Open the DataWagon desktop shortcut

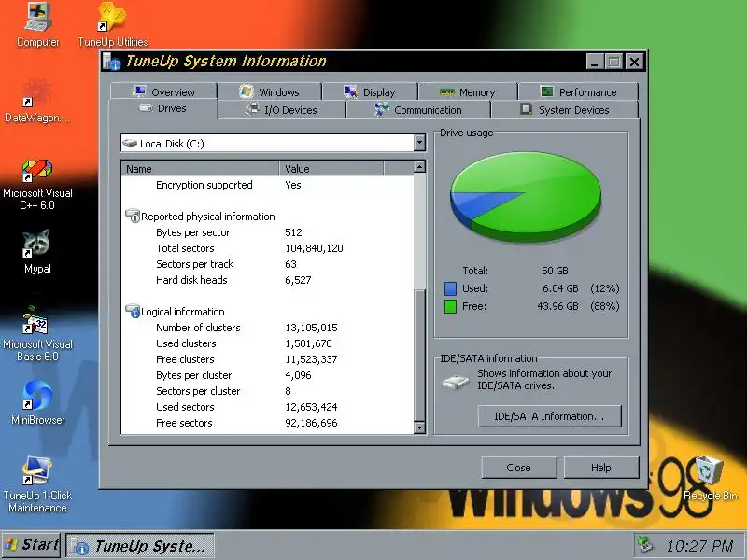(x=36, y=101)
